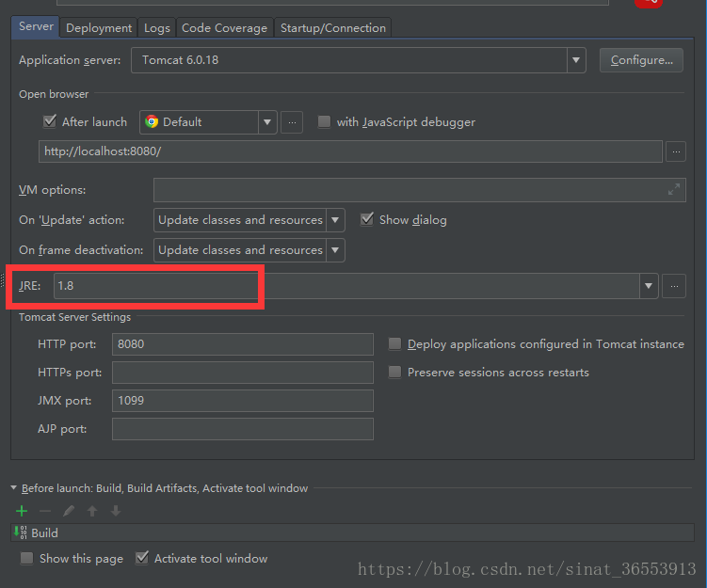Click the JMX port field showing 1099
Image resolution: width=707 pixels, height=588 pixels.
[243, 401]
